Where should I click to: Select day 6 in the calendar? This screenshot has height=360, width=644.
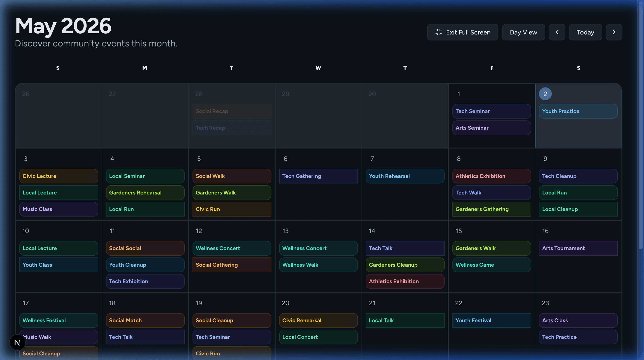click(x=285, y=159)
